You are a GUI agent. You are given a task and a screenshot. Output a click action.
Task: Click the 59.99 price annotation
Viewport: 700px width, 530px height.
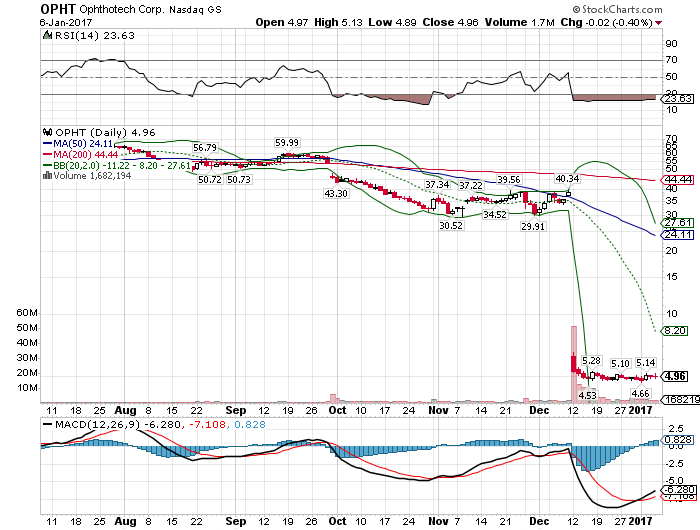coord(287,142)
